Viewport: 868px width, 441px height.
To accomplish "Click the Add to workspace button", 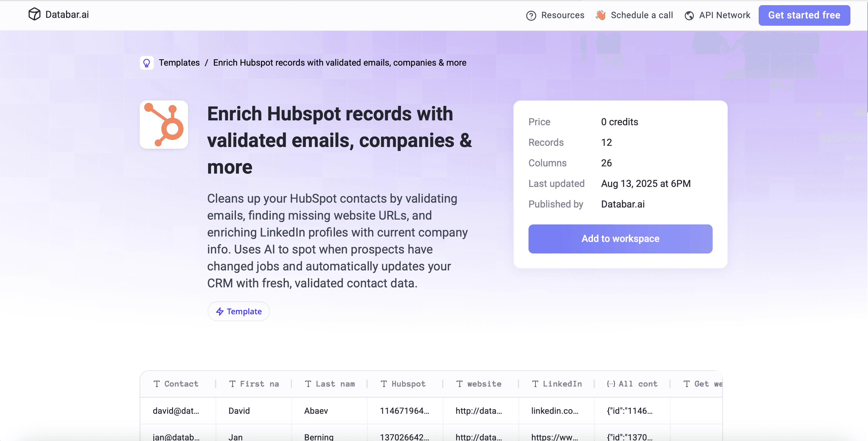I will click(620, 239).
